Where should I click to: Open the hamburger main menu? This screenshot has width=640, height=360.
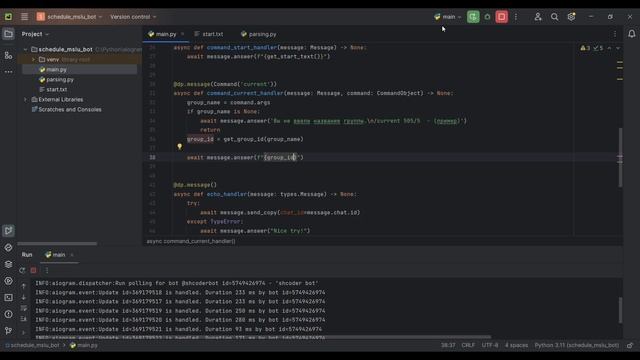point(24,17)
